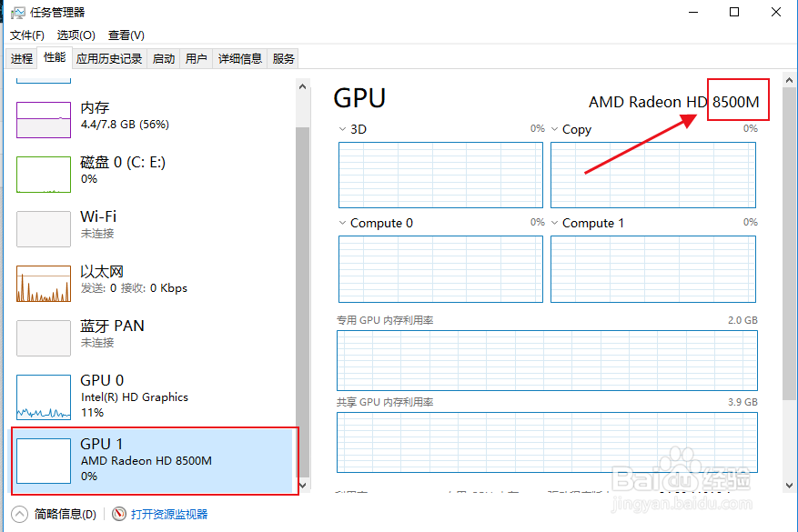
Task: Select the Wi-Fi item in the sidebar
Action: click(x=153, y=228)
